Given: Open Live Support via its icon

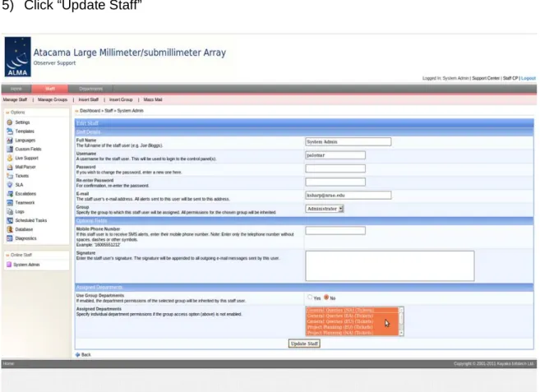Looking at the screenshot, I should [10, 158].
